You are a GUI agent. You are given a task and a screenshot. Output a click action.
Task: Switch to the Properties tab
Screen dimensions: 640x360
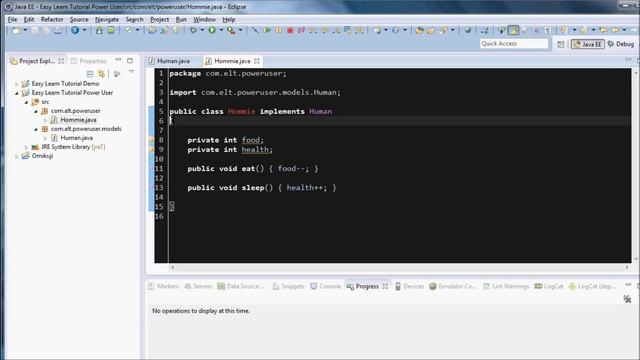tap(89, 61)
